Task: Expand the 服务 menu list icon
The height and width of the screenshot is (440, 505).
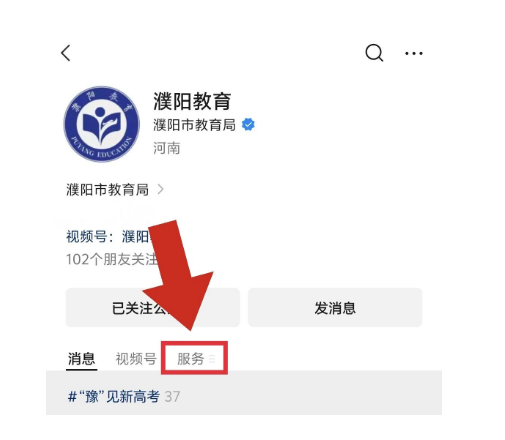Action: 212,359
